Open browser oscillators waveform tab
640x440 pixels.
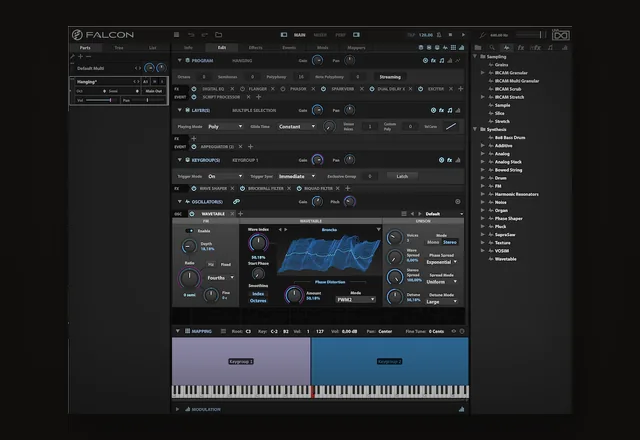[506, 48]
